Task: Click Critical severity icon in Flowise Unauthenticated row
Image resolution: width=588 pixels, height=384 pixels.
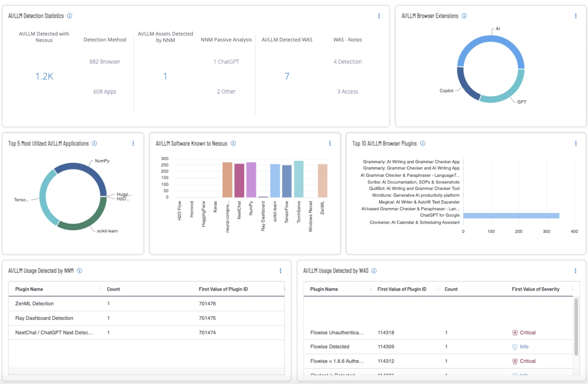Action: [515, 333]
